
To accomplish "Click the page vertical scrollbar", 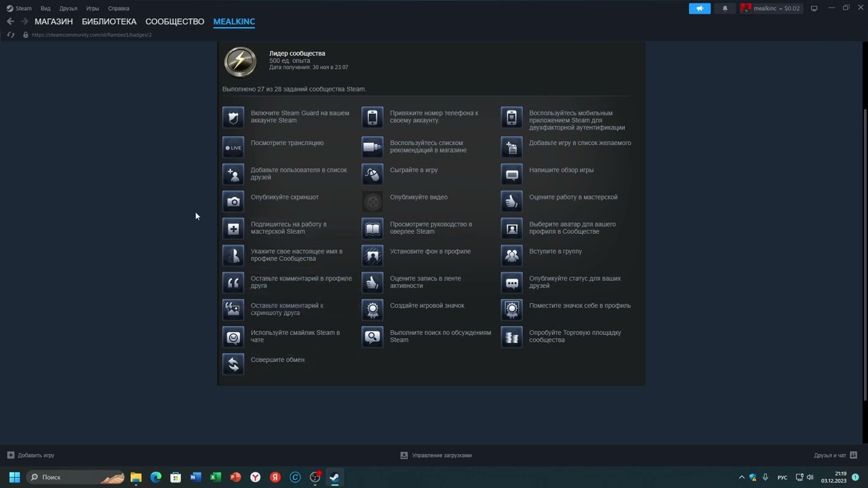I will coord(864,254).
